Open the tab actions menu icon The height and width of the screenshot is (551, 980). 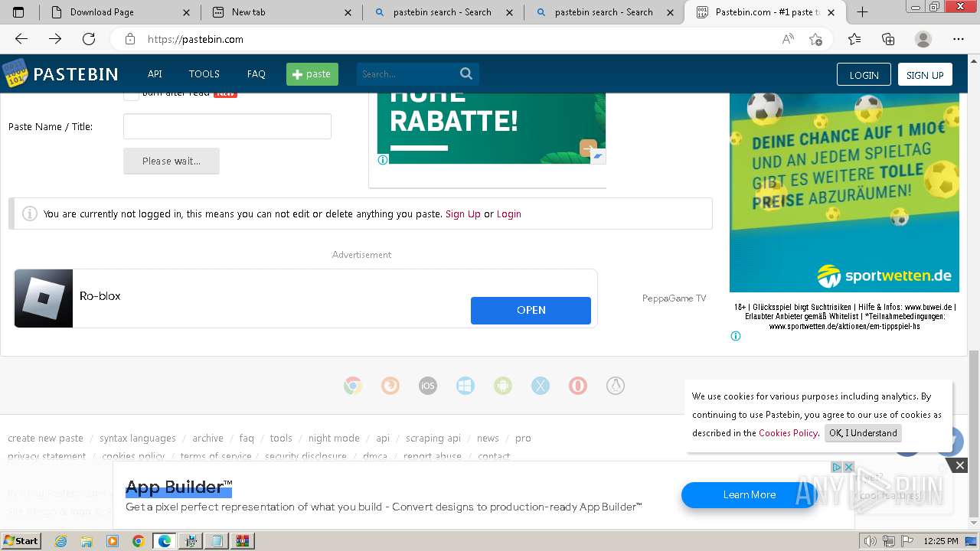point(18,12)
